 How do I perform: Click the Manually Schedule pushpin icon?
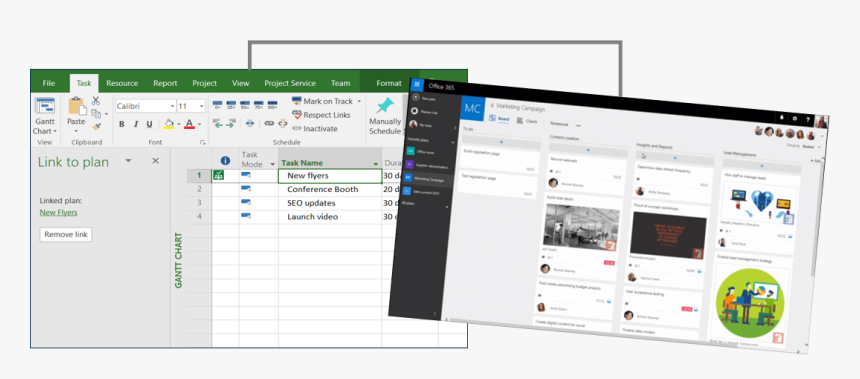[x=385, y=106]
